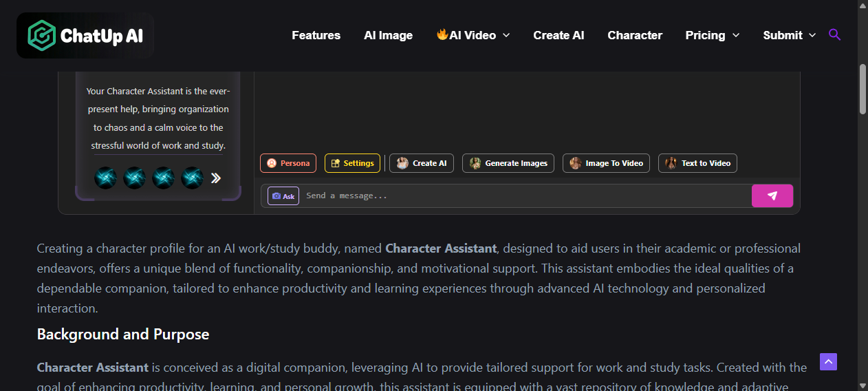Expand the AI Video dropdown menu
Image resolution: width=868 pixels, height=391 pixels.
pyautogui.click(x=473, y=35)
